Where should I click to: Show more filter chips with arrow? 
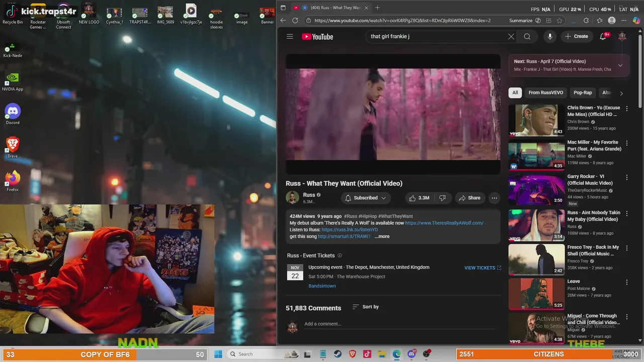coord(621,93)
